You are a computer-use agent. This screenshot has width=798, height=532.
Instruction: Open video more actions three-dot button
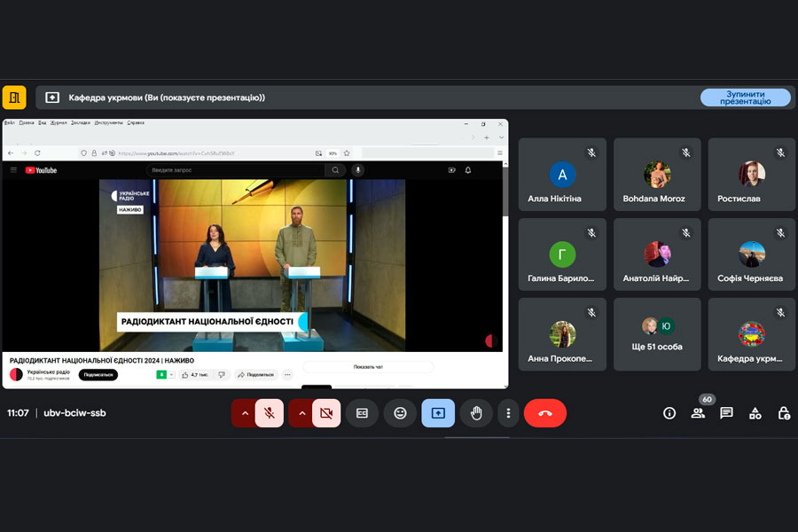click(287, 375)
